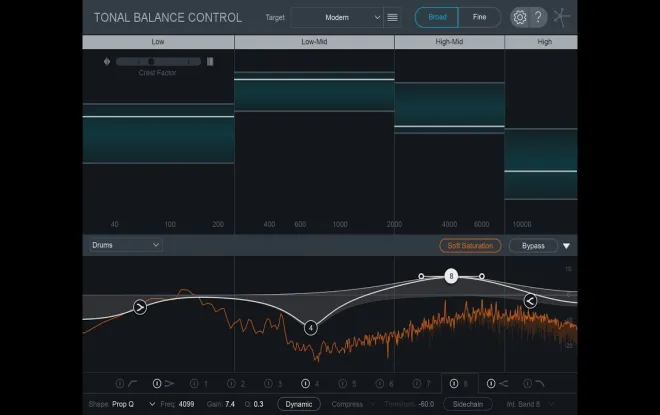Enable band 7 power button
The width and height of the screenshot is (660, 415).
[417, 383]
